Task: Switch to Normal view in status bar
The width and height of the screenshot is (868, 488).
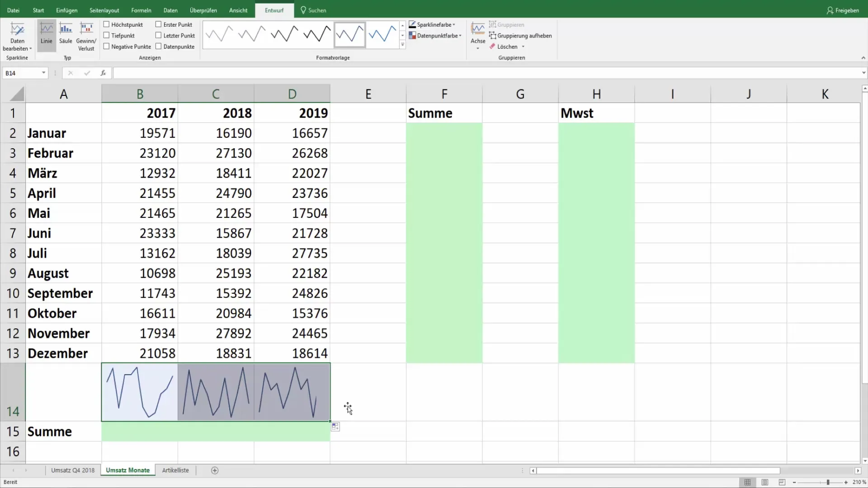Action: pos(747,482)
